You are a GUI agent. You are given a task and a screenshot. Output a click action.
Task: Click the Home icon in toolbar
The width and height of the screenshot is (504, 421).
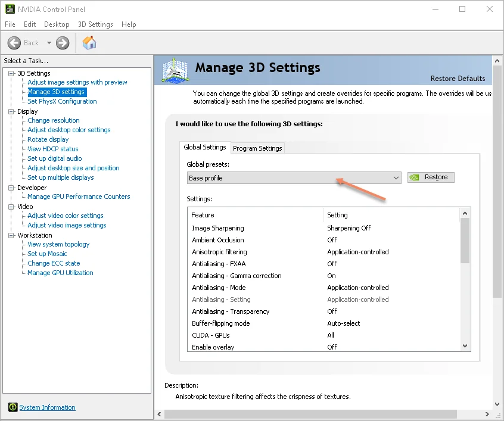tap(89, 43)
